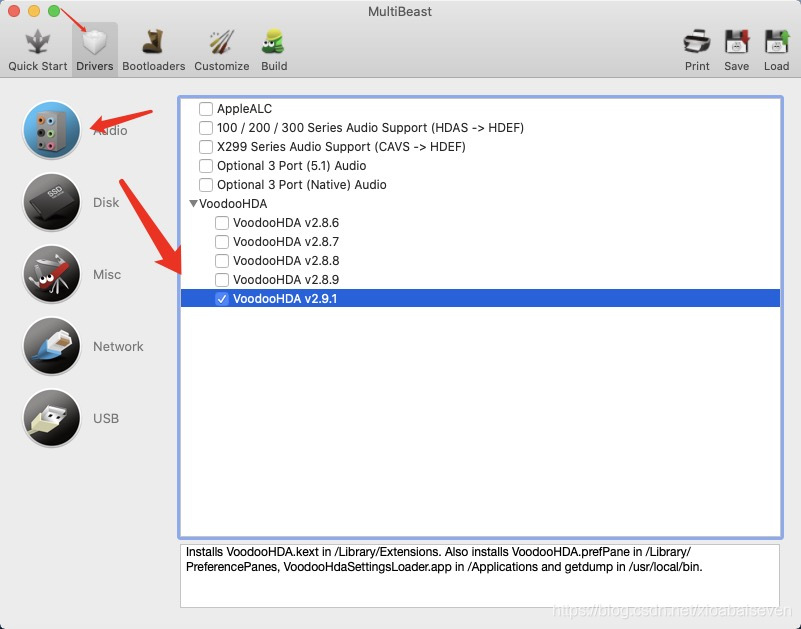The width and height of the screenshot is (801, 629).
Task: Click the Build label
Action: 274,66
